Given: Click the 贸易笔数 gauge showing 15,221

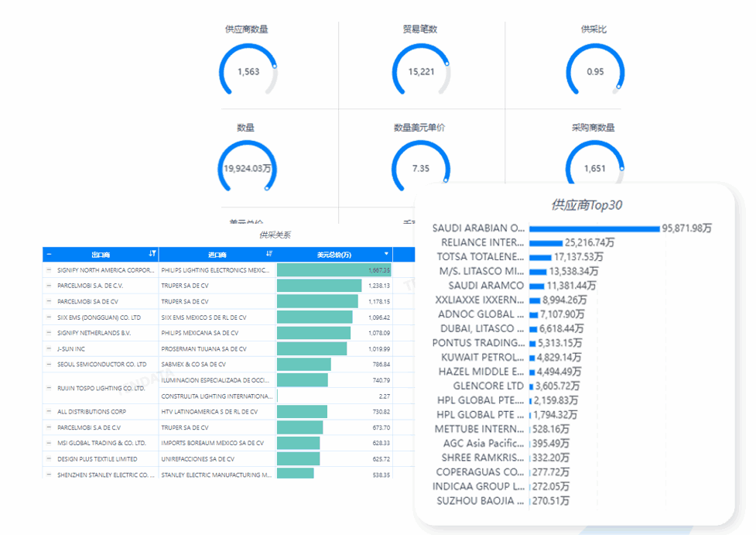Looking at the screenshot, I should [x=421, y=71].
